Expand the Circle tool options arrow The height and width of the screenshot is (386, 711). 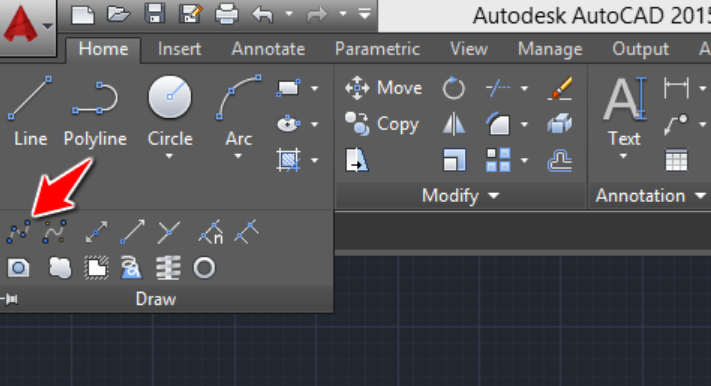click(x=169, y=156)
